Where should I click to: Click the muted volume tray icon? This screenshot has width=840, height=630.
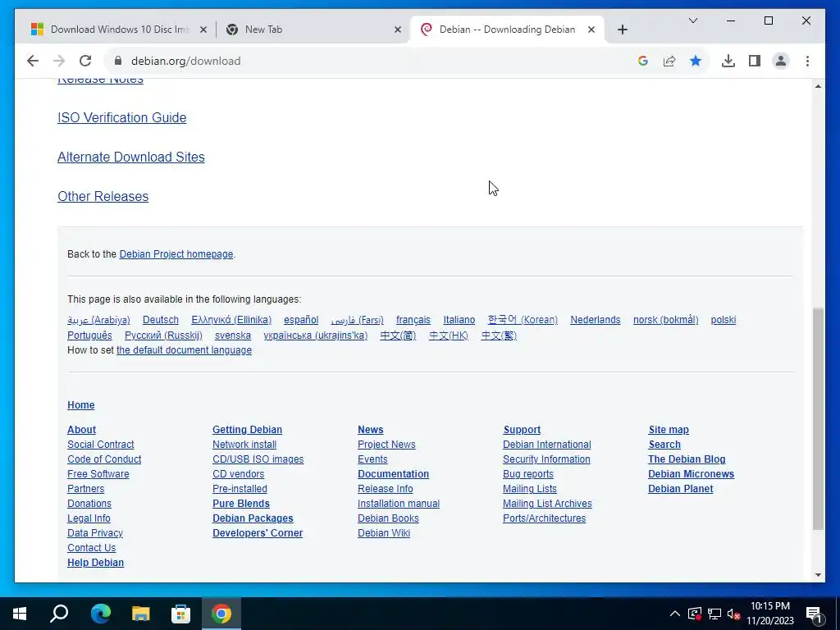tap(733, 614)
